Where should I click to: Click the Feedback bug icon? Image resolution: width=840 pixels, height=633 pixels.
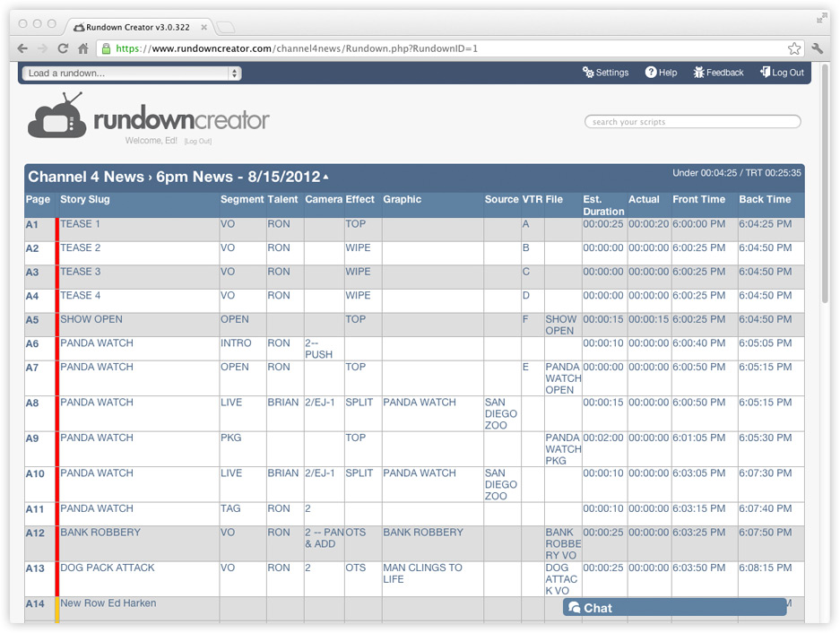click(x=698, y=72)
